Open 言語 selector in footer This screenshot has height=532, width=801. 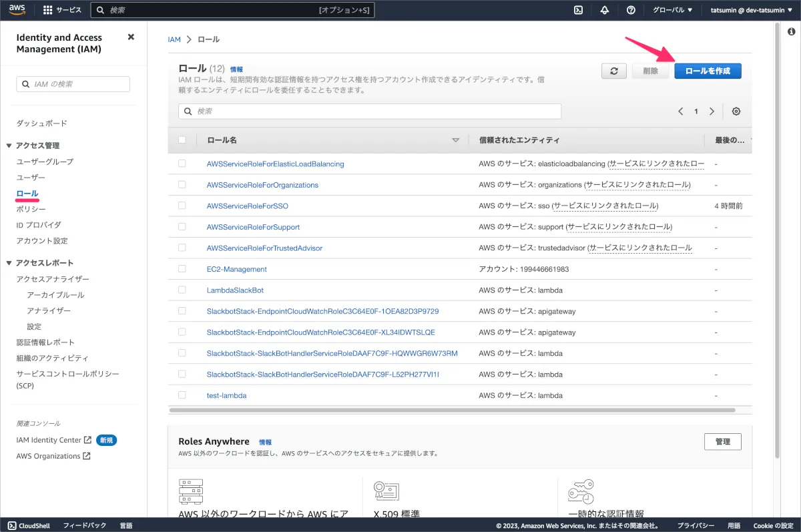pos(125,526)
